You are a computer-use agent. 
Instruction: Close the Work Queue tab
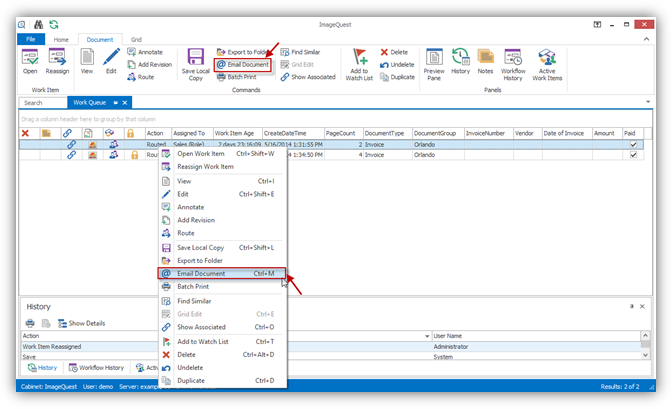tap(125, 103)
